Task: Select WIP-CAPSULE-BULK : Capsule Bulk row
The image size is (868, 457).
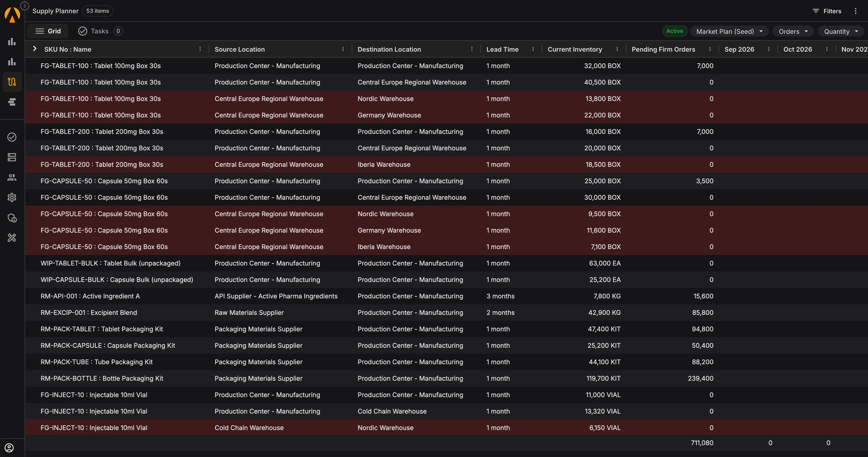Action: pyautogui.click(x=447, y=280)
